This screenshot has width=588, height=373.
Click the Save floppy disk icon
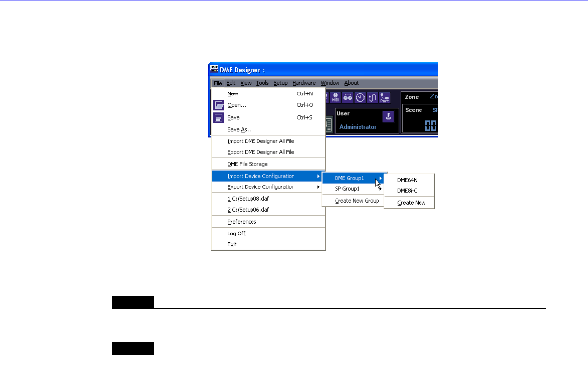pos(218,117)
